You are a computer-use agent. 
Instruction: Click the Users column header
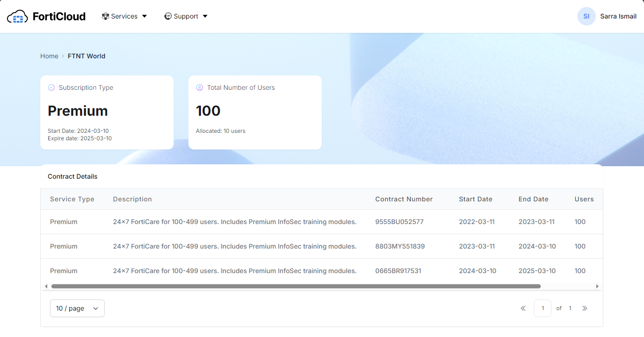584,199
